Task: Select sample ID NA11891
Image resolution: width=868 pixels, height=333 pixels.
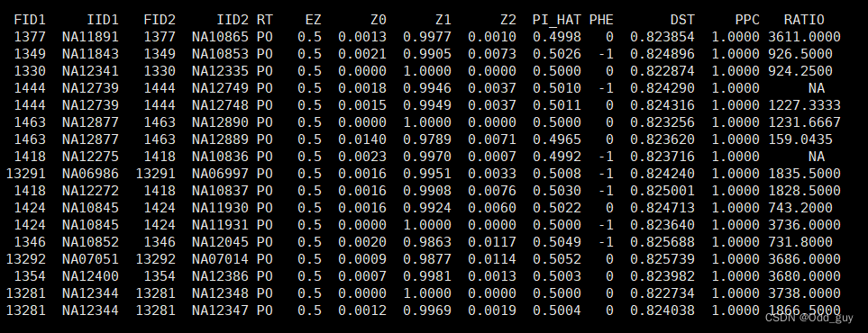Action: [91, 38]
